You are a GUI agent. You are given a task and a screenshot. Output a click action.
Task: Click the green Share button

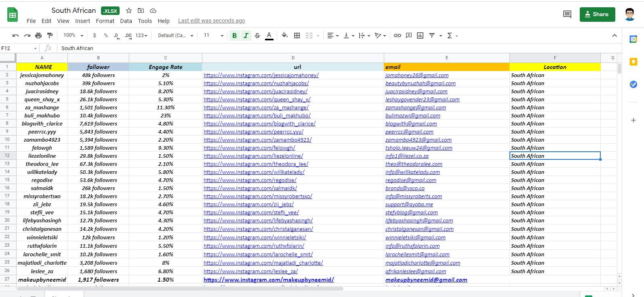click(597, 15)
